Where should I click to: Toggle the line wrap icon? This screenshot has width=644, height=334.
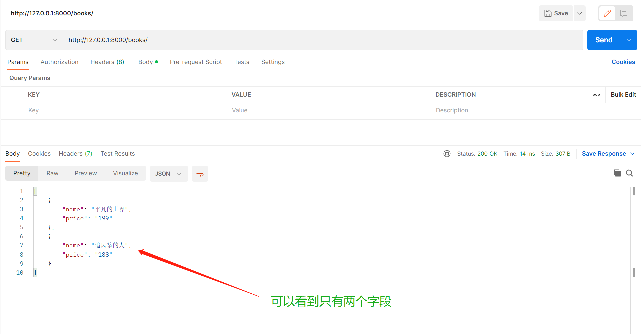(200, 174)
